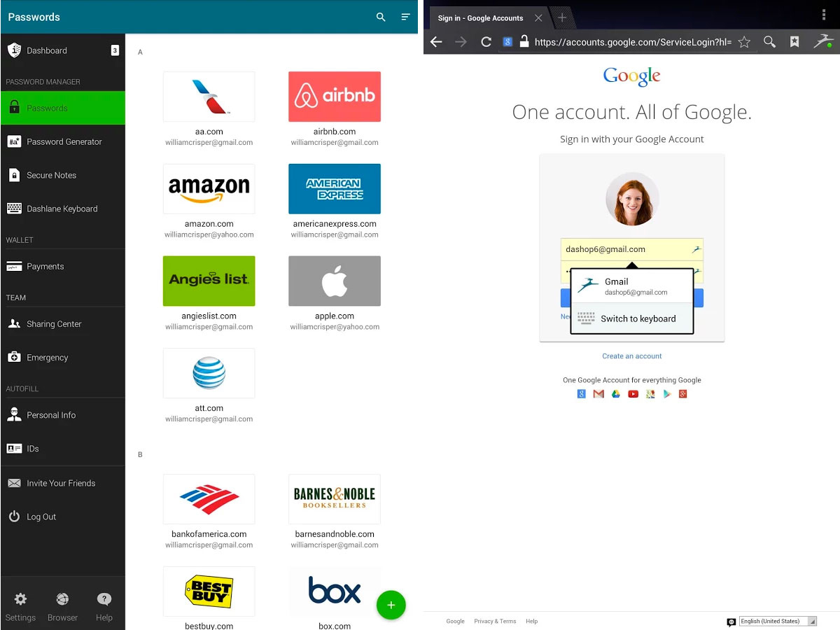
Task: Search passwords with the magnifier icon
Action: coord(381,17)
